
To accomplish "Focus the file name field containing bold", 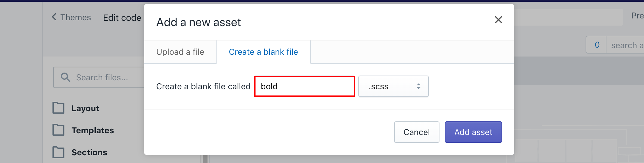I will point(305,86).
